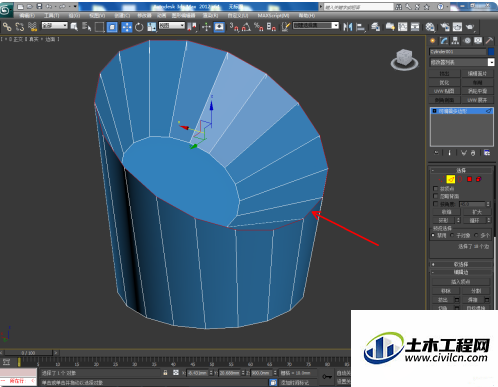Select the Polygon sub-object level icon
The image size is (498, 387).
pyautogui.click(x=469, y=179)
